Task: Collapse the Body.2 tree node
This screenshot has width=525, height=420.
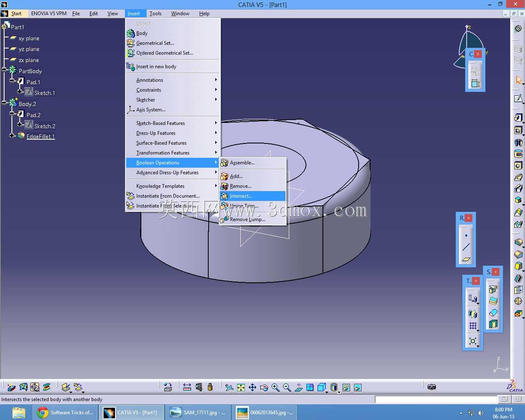Action: point(4,102)
